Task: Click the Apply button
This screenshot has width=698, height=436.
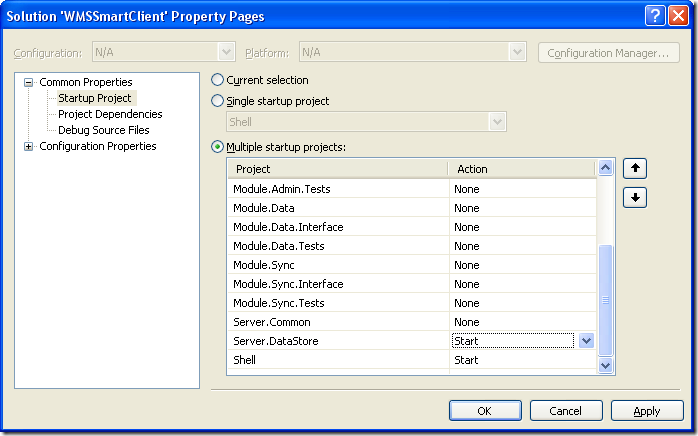Action: click(647, 411)
